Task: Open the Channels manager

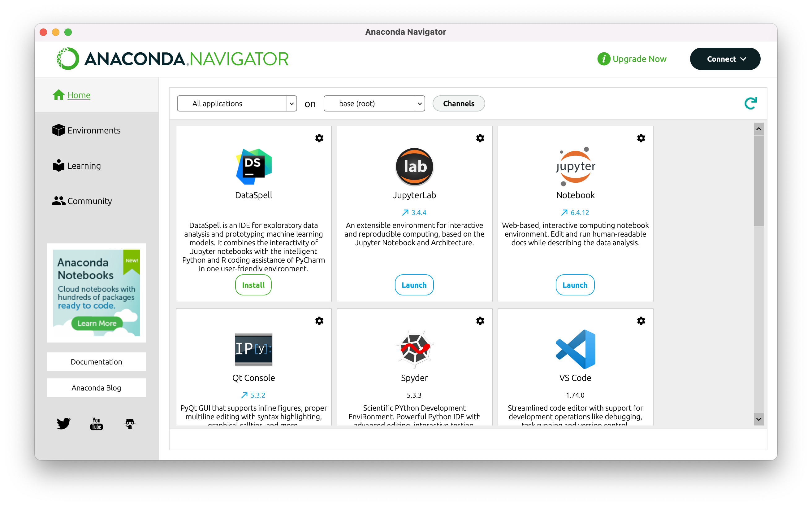Action: coord(459,103)
